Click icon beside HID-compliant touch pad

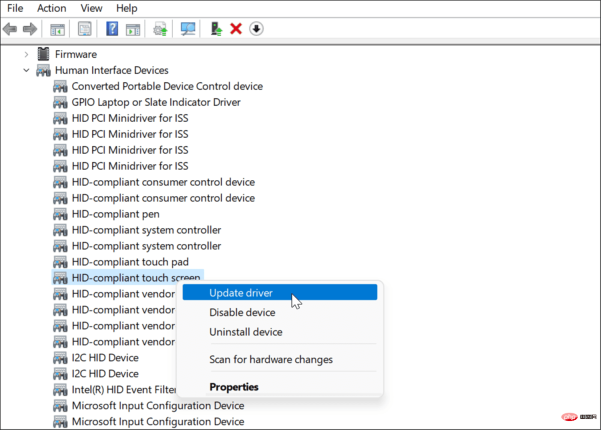(x=60, y=262)
